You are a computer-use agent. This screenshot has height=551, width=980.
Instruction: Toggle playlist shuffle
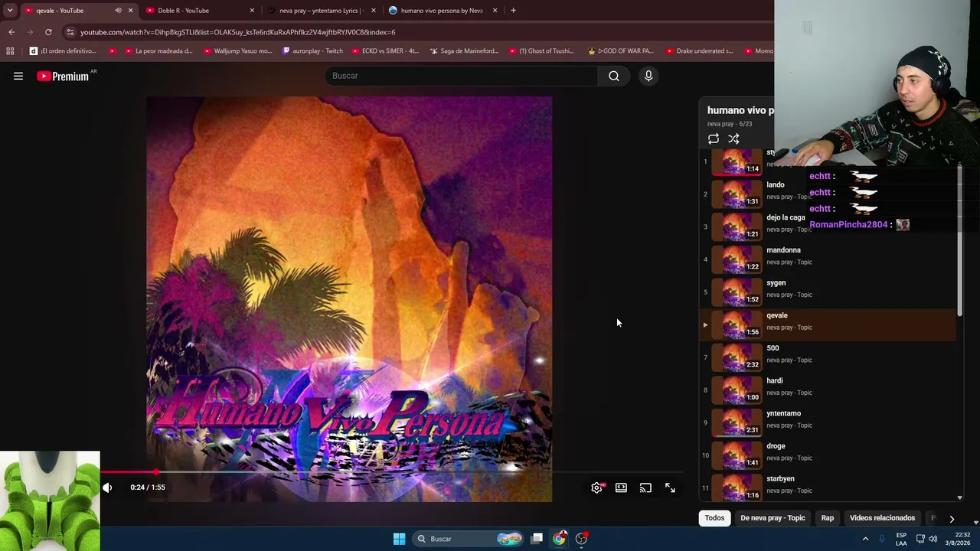[x=733, y=139]
